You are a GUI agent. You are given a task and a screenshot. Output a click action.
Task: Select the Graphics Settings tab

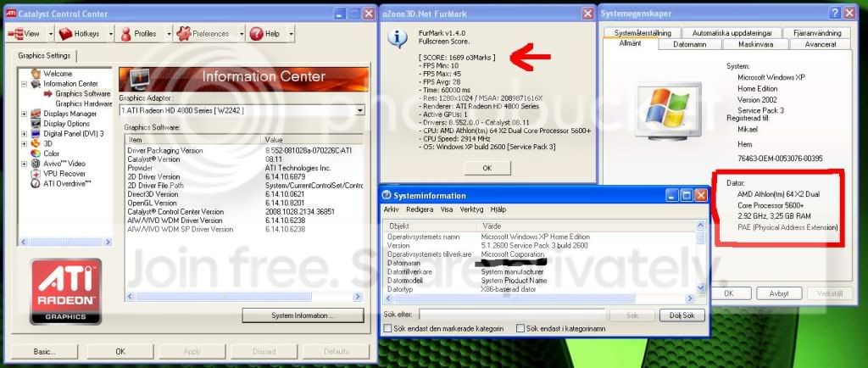click(x=44, y=56)
